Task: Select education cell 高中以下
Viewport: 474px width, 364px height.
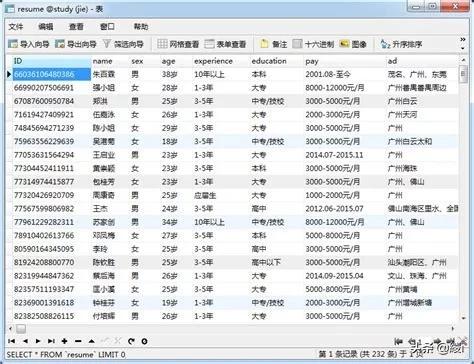Action: tap(276, 262)
